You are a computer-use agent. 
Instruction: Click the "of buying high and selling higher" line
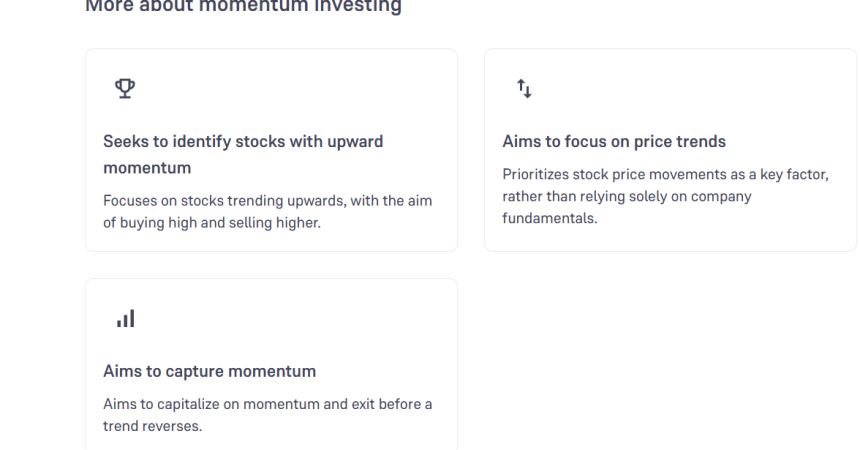pyautogui.click(x=211, y=222)
